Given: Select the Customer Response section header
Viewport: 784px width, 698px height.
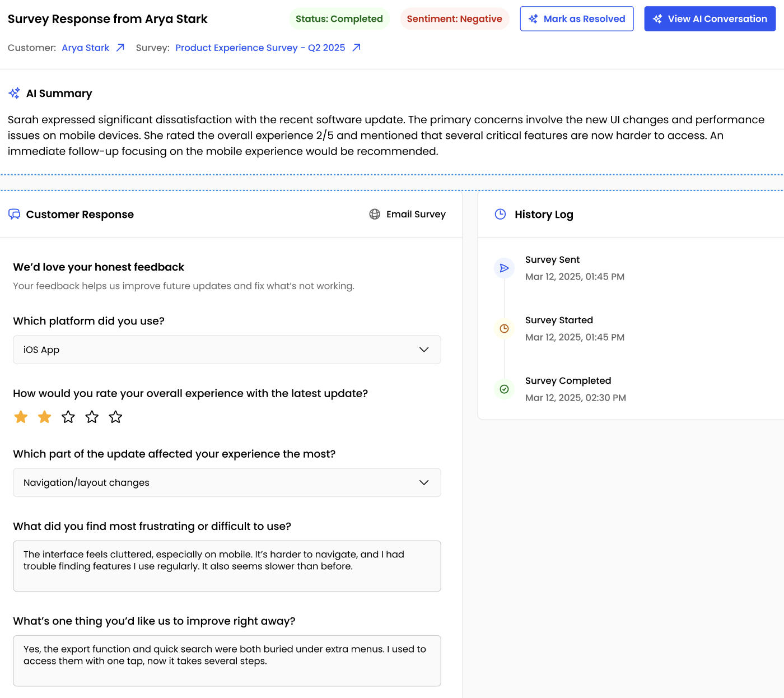Looking at the screenshot, I should pyautogui.click(x=80, y=214).
